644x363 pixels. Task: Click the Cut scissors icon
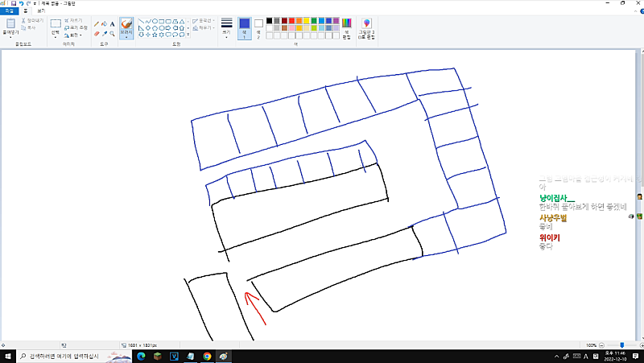(x=23, y=20)
